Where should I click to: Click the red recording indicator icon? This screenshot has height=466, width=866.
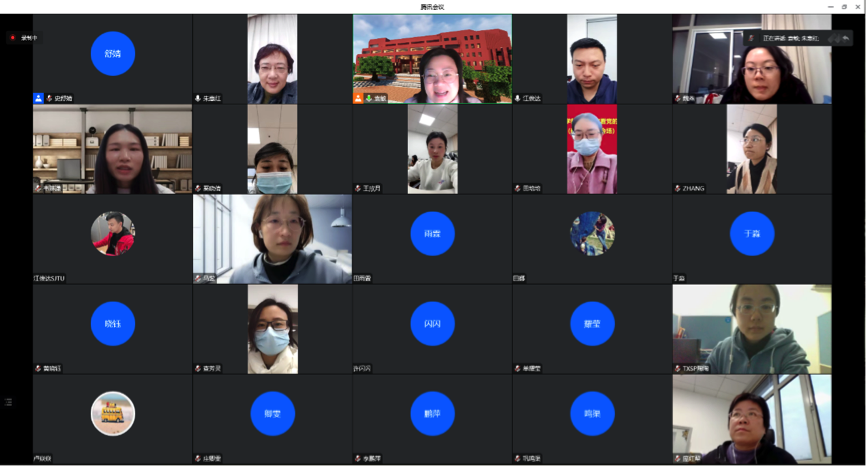pos(13,38)
